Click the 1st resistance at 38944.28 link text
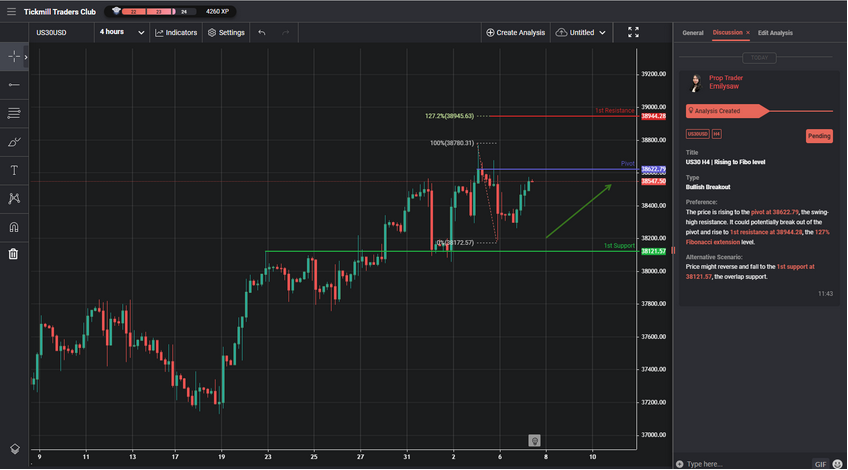This screenshot has width=848, height=470. 766,232
